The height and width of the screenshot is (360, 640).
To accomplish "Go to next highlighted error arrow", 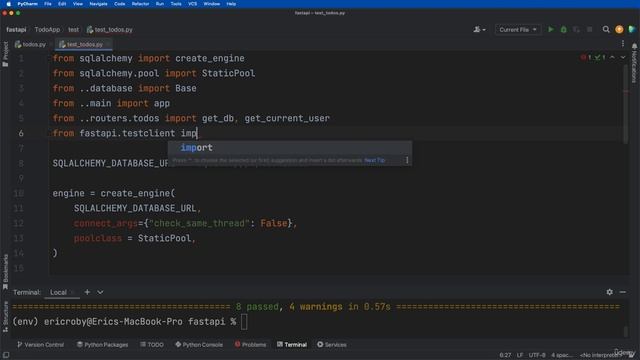I will pos(623,58).
